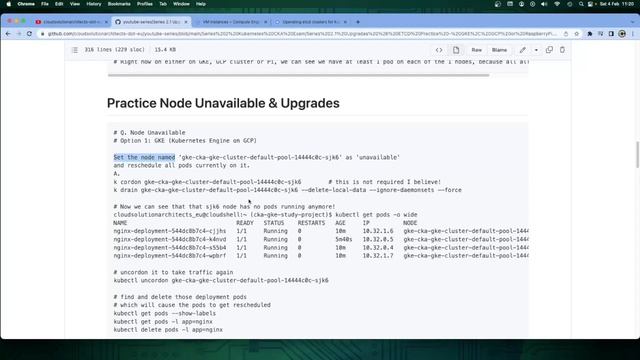
Task: Click the 'kubectl delete pods -l app=nginx' line
Action: pyautogui.click(x=168, y=330)
